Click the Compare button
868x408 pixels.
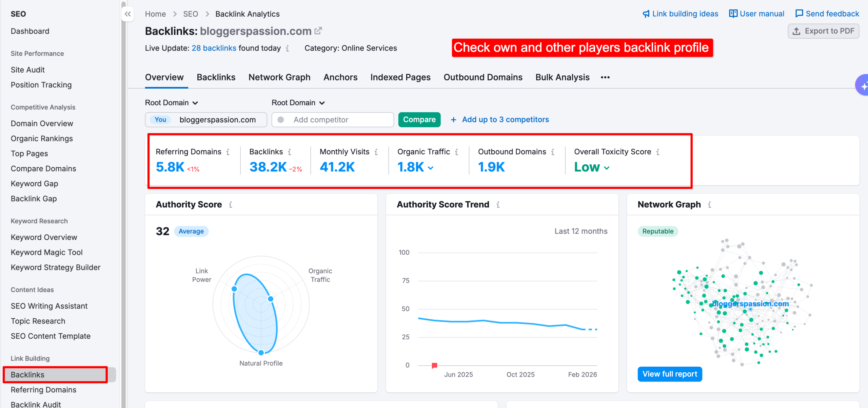pos(419,119)
